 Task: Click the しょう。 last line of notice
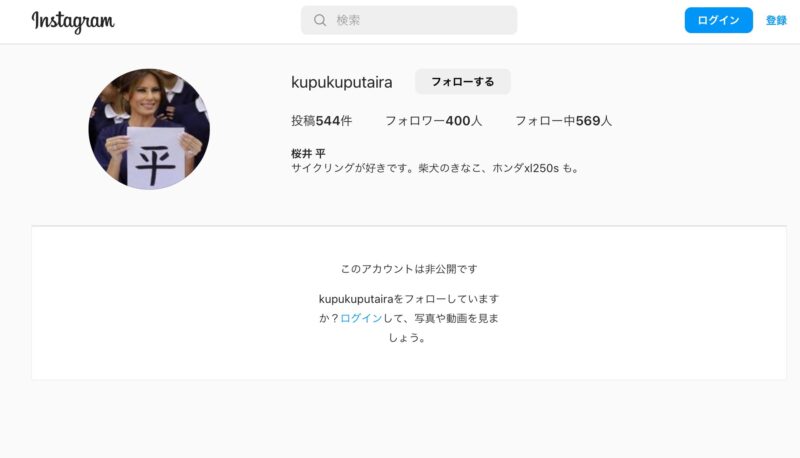pos(408,338)
